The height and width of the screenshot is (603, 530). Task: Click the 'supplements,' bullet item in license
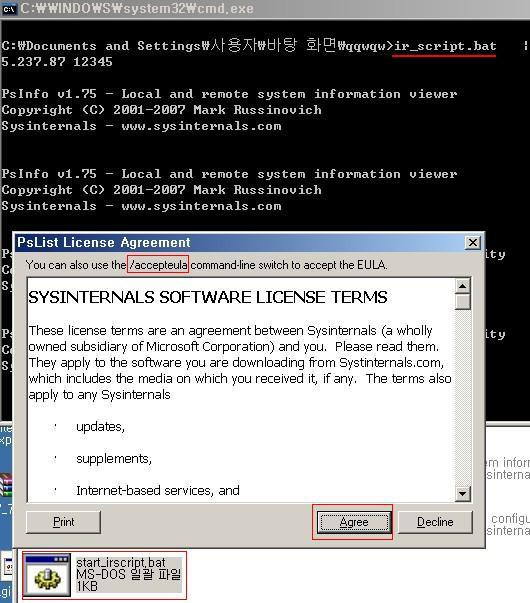click(114, 458)
